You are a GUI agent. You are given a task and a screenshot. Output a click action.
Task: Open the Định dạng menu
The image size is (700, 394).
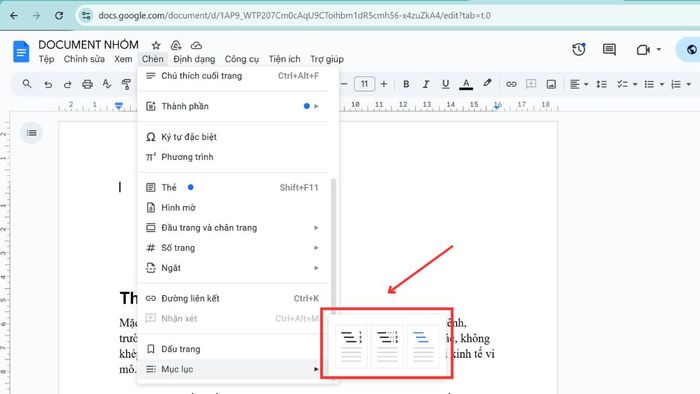(194, 59)
